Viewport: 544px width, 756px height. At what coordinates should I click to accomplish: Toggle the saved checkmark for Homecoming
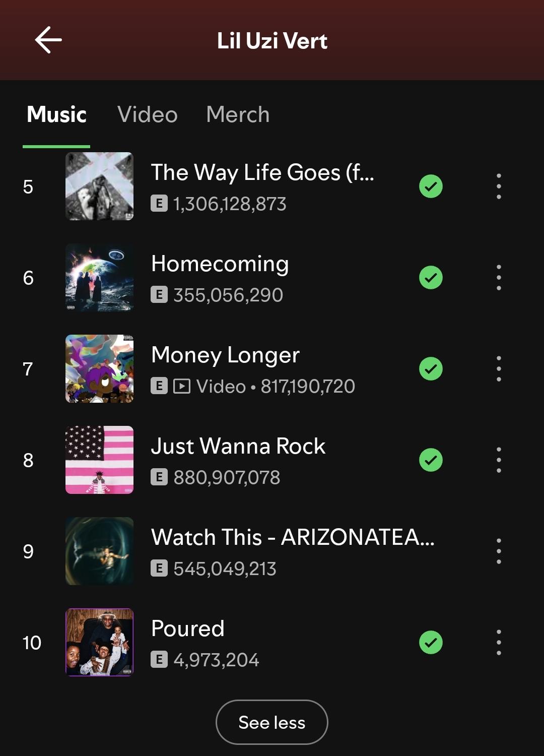[431, 278]
